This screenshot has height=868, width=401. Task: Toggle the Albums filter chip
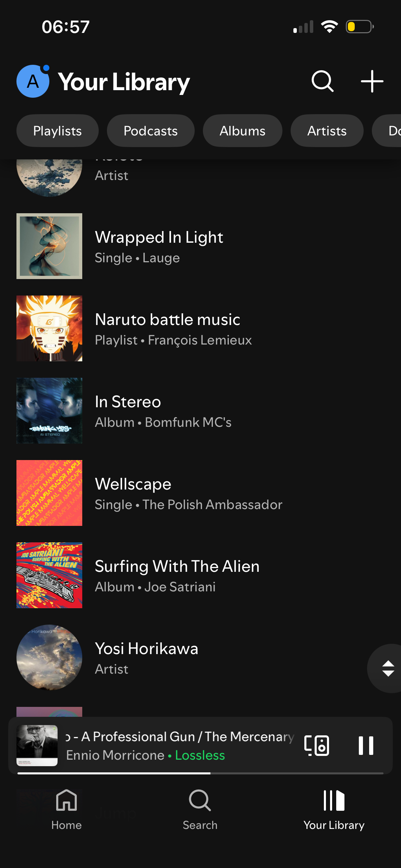pyautogui.click(x=242, y=131)
